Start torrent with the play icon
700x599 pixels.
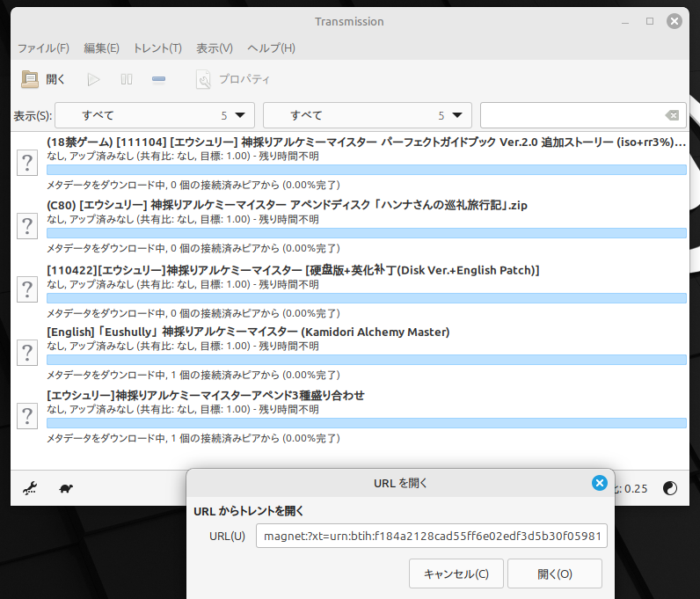coord(93,79)
